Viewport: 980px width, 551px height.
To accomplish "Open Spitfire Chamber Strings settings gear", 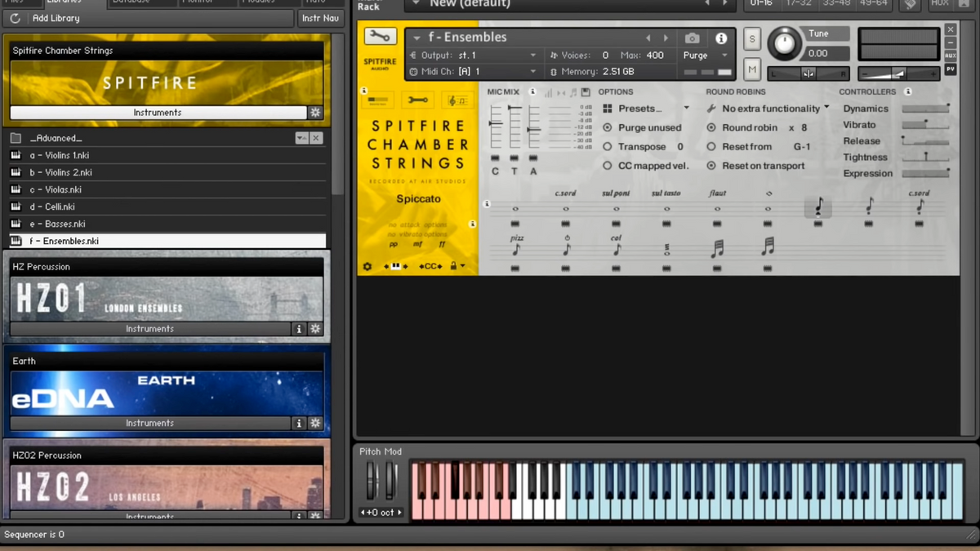I will click(x=315, y=113).
